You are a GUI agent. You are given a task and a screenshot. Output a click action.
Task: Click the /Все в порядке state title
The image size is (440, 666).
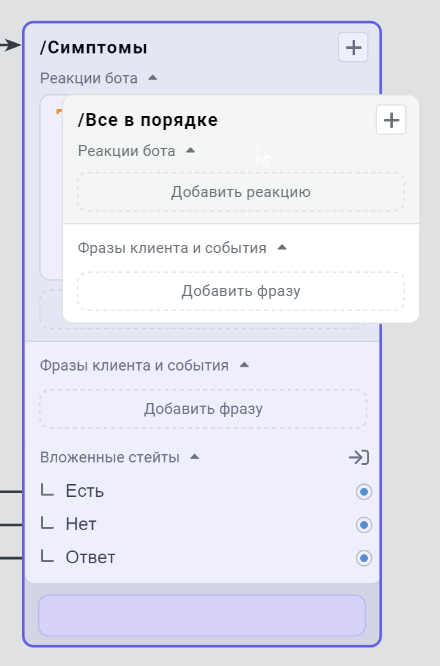[x=147, y=120]
